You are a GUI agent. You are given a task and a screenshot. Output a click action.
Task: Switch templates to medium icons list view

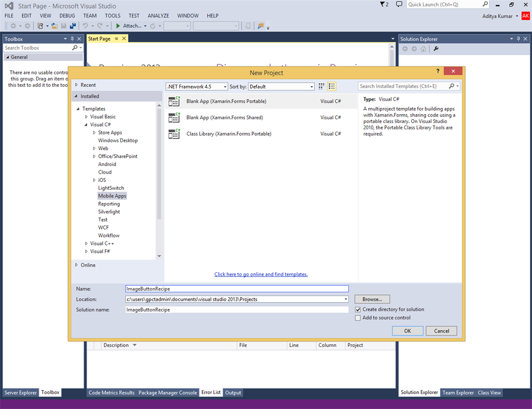pyautogui.click(x=331, y=86)
